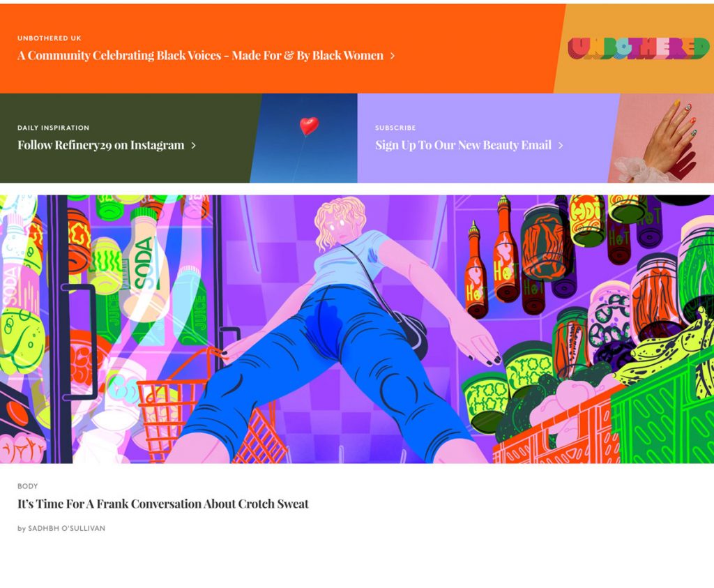Select the UNBOTHERED UK label
The width and height of the screenshot is (714, 588).
pyautogui.click(x=50, y=38)
